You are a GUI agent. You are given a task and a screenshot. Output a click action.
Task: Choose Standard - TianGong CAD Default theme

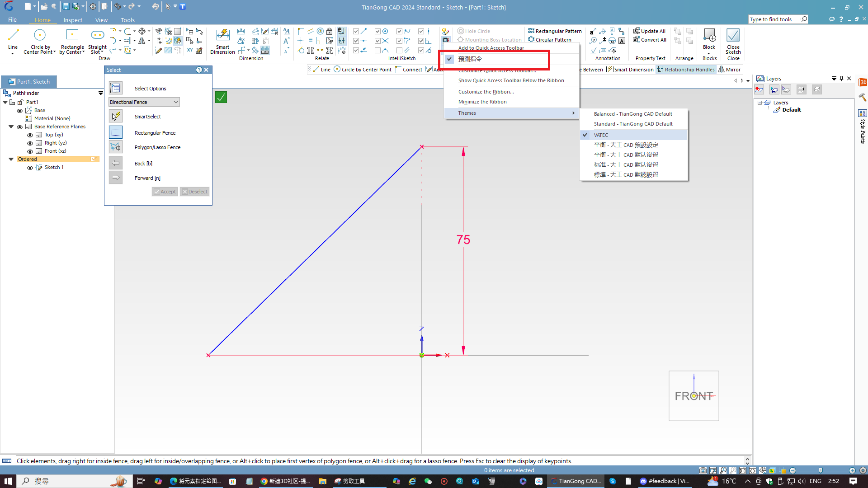tap(633, 124)
